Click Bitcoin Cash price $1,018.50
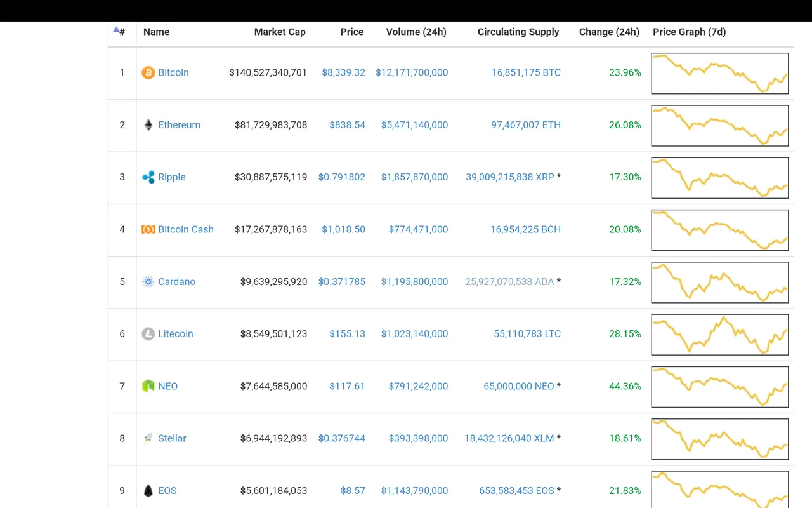 tap(343, 229)
